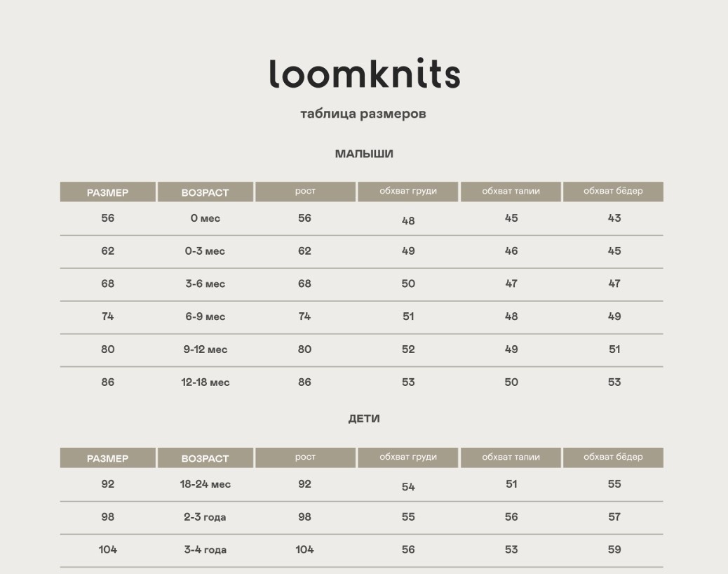Viewport: 728px width, 574px height.
Task: Click waist value 46 in '0-3 мес' row
Action: [x=511, y=251]
